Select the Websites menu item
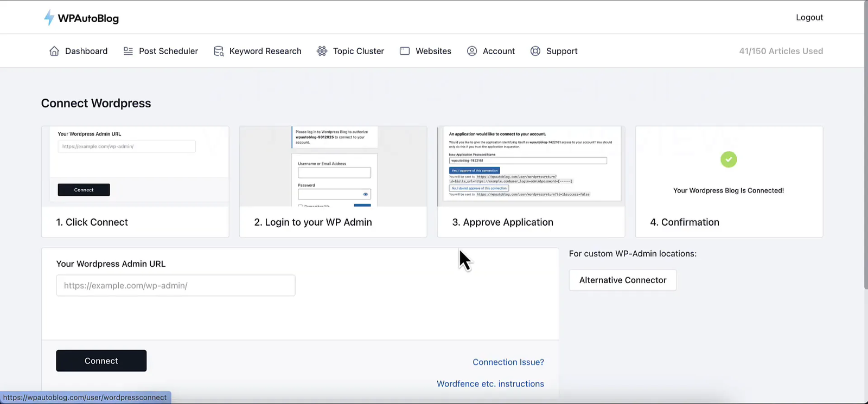The image size is (868, 404). coord(425,51)
